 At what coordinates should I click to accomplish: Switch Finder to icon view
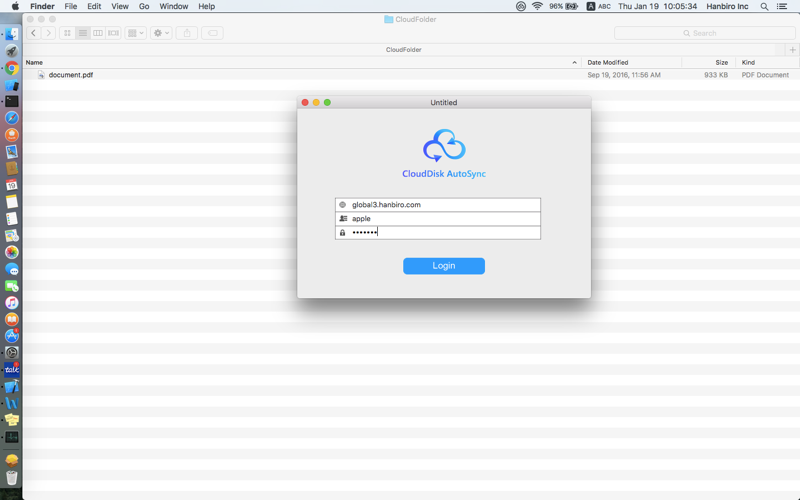click(x=67, y=33)
